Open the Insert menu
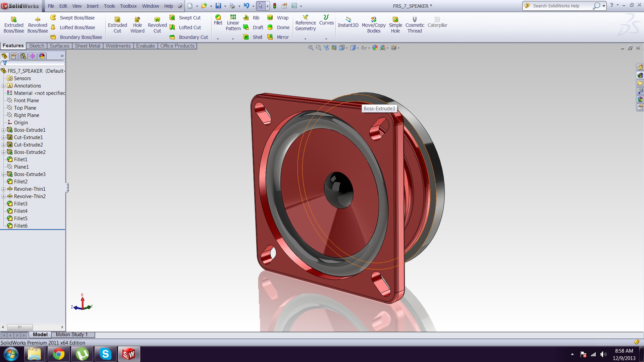The height and width of the screenshot is (362, 644). click(93, 6)
